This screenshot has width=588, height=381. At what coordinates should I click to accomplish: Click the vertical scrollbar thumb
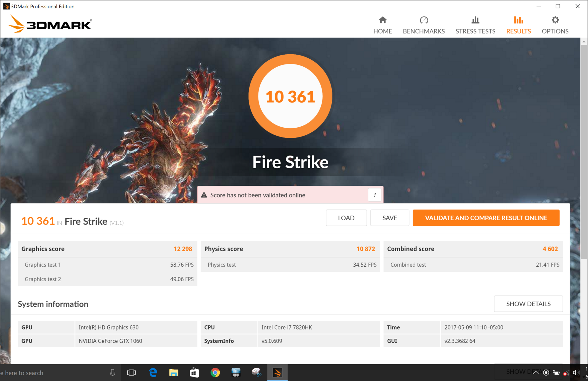pyautogui.click(x=584, y=152)
